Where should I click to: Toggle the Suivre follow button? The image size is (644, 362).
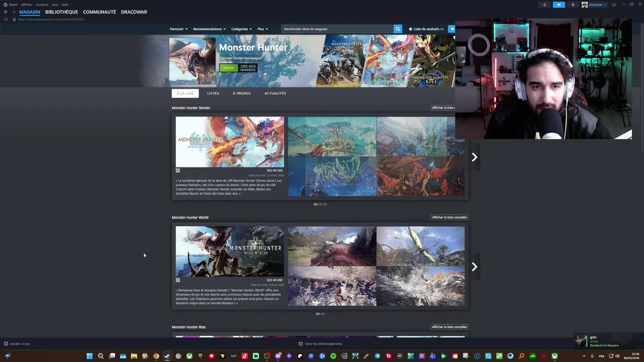coord(228,67)
